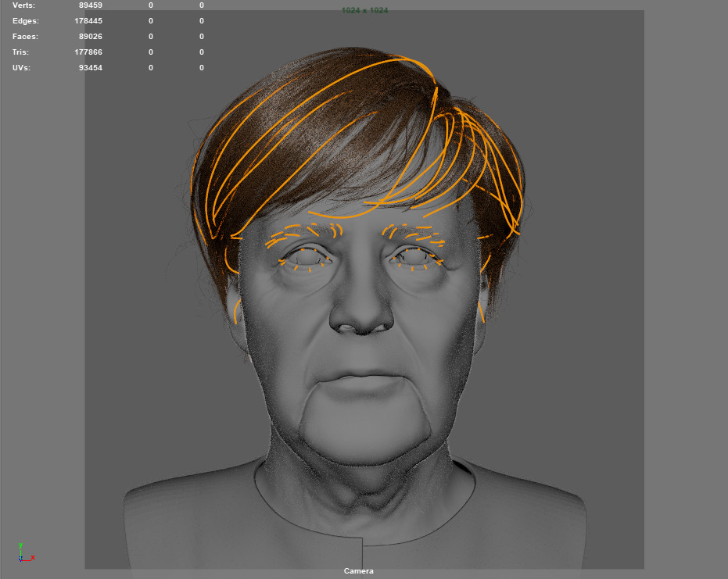Screen dimensions: 728x579
Task: Click the "UVs:" heads-up label
Action: (21, 68)
